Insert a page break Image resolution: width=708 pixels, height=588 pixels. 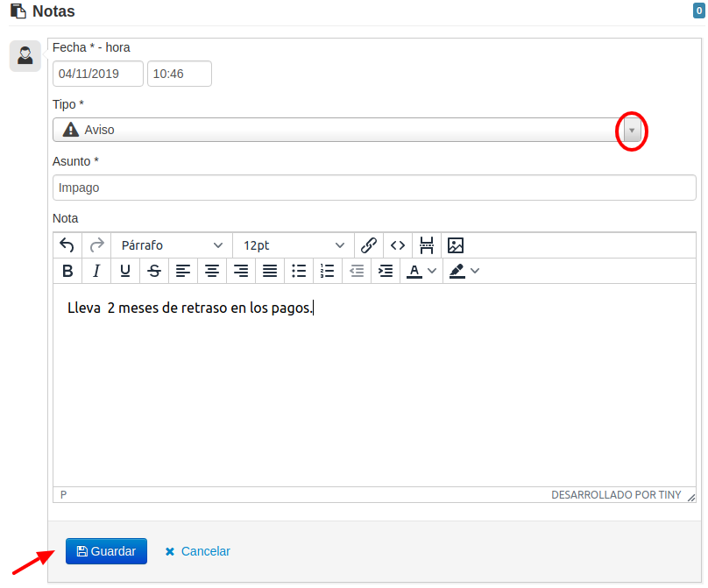point(427,245)
